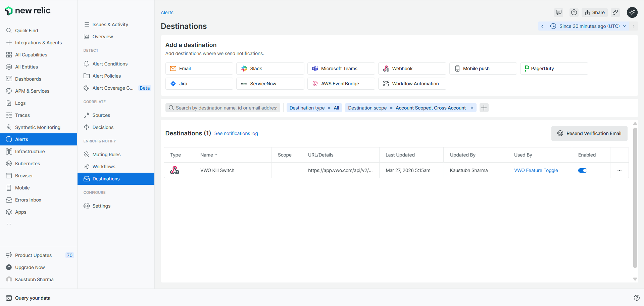
Task: Go to next time range
Action: click(634, 26)
